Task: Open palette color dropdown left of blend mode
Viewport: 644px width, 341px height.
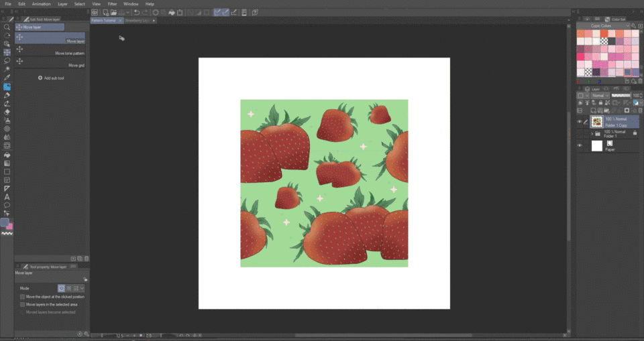Action: coord(582,96)
